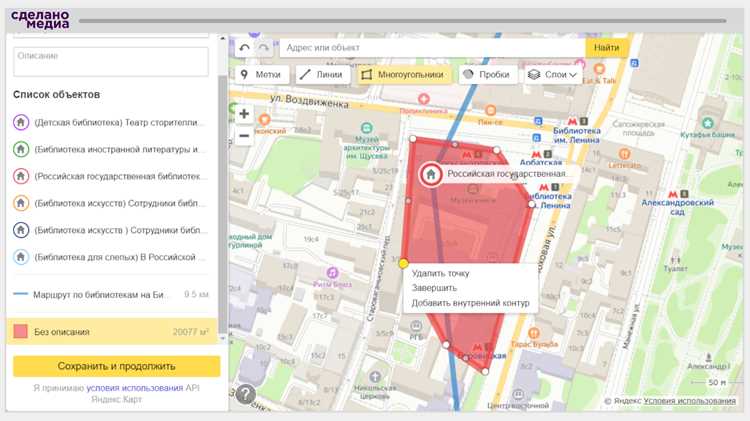Select dark-blue-icon Библиотека искусств ) entry
The height and width of the screenshot is (421, 750).
[111, 230]
